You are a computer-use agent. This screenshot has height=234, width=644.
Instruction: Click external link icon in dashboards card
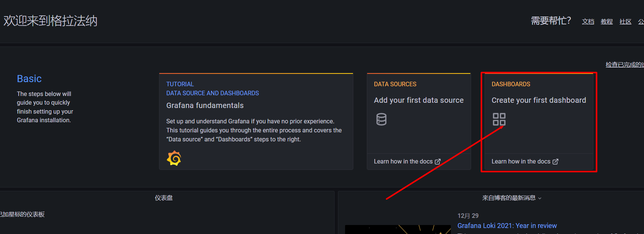555,162
